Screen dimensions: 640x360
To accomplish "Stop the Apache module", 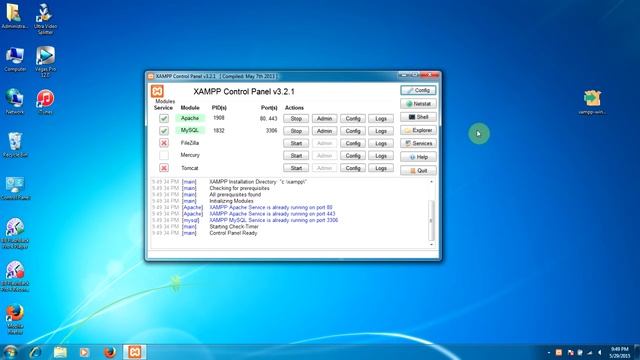I will coord(296,118).
